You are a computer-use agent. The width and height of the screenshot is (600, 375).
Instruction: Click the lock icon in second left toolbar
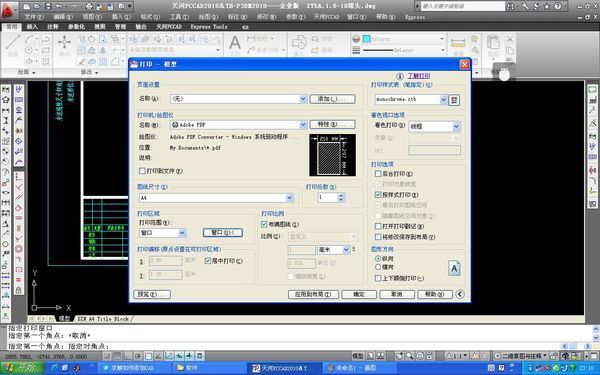click(18, 290)
